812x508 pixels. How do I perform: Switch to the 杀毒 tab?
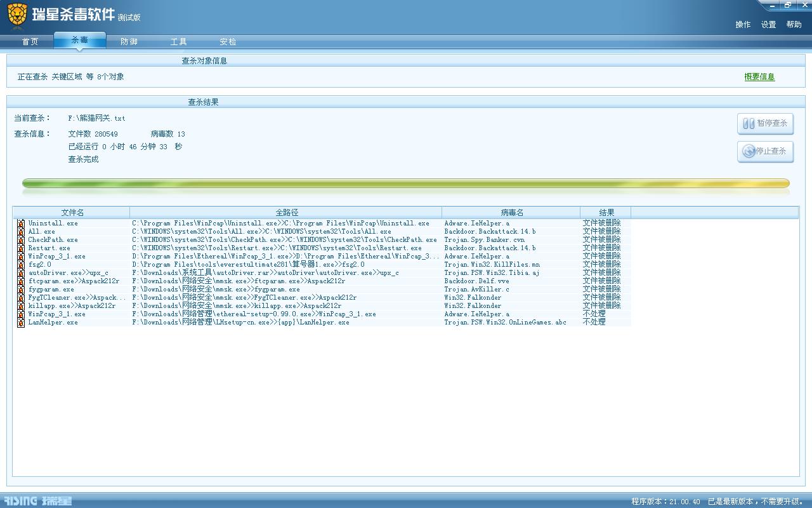tap(79, 40)
